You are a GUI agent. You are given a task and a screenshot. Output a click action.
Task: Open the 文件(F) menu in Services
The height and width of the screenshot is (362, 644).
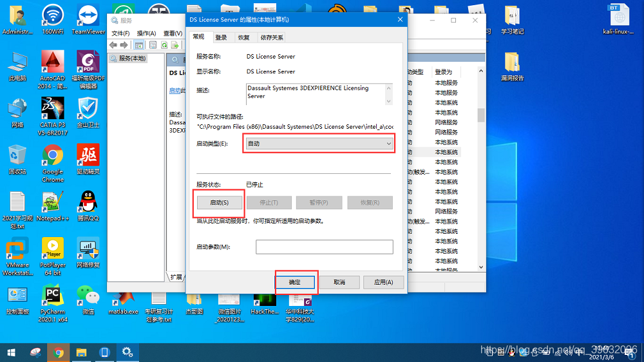coord(120,33)
